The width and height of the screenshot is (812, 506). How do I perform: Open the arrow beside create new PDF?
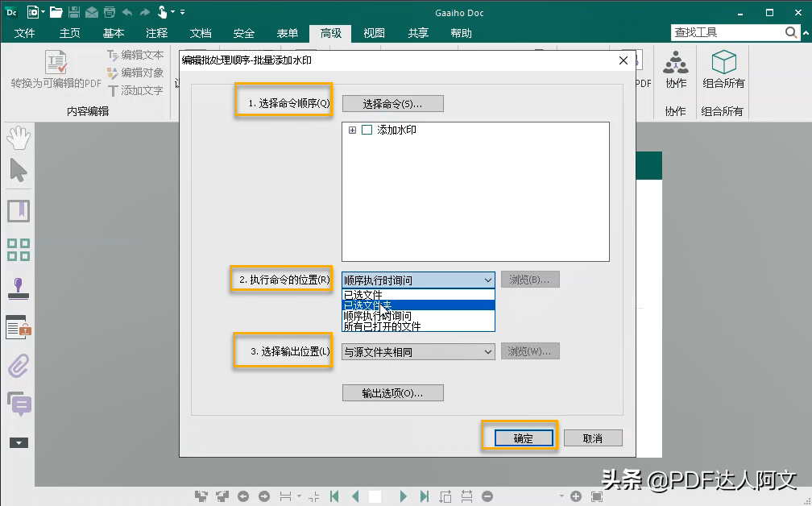click(43, 12)
